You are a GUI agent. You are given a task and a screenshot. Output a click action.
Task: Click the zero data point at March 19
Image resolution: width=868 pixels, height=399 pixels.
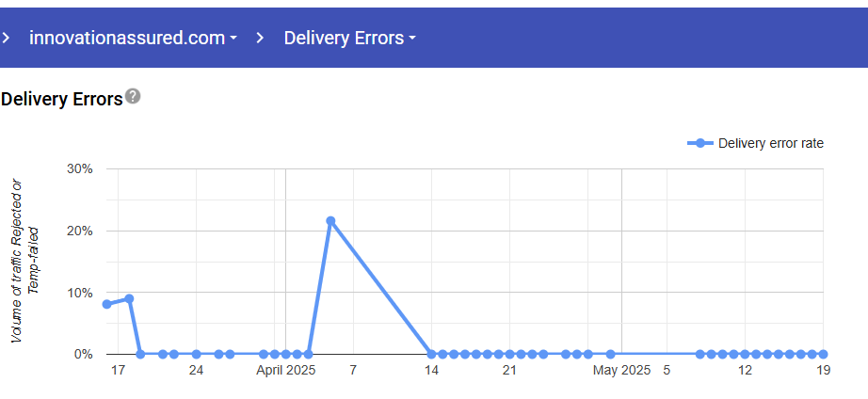[140, 354]
